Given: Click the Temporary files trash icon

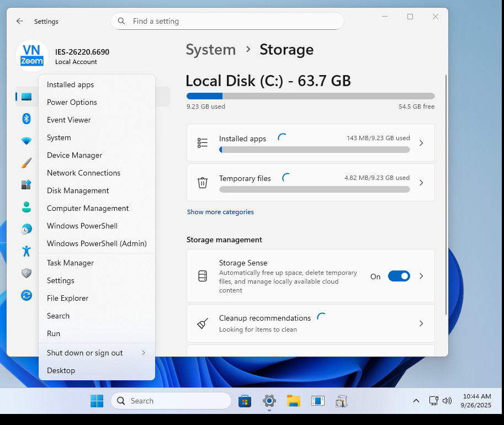Looking at the screenshot, I should 203,183.
